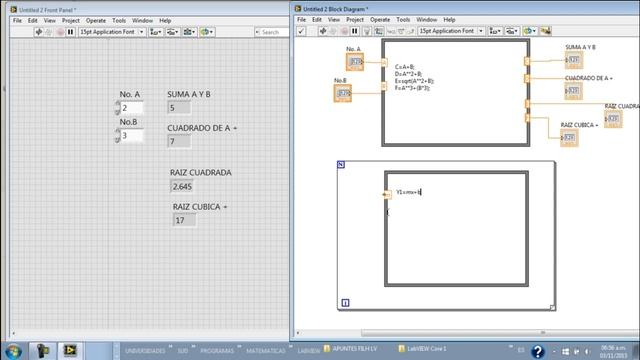This screenshot has height=360, width=640.
Task: Open Distribute Objects menu in Front Panel
Action: coord(173,32)
